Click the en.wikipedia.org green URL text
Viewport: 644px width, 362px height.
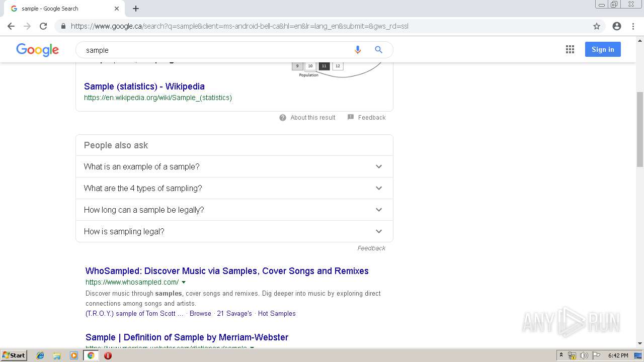158,98
